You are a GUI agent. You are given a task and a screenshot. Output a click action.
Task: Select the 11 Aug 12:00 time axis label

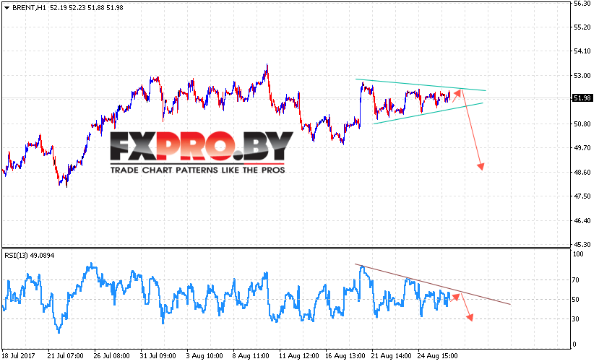298,355
